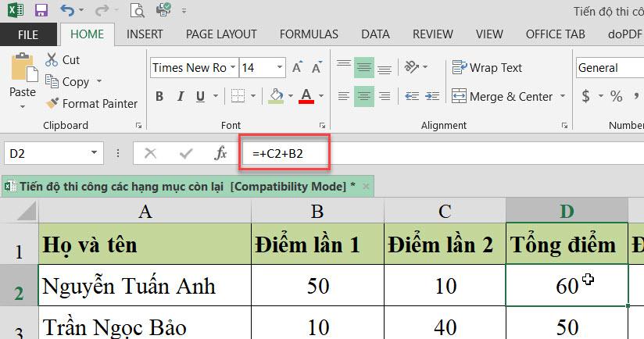Click the formula bar containing =+C2+B2
This screenshot has height=339, width=644.
coord(442,154)
